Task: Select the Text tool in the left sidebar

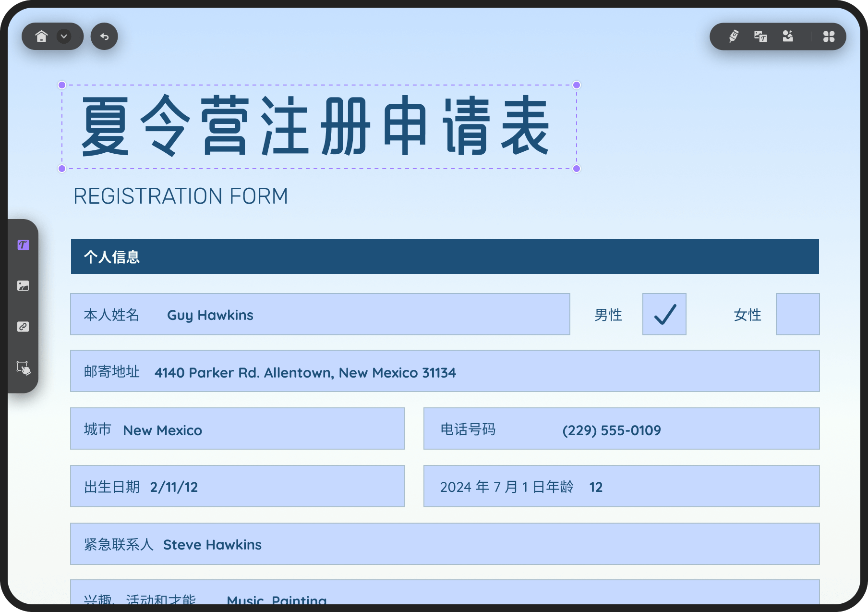Action: tap(23, 245)
